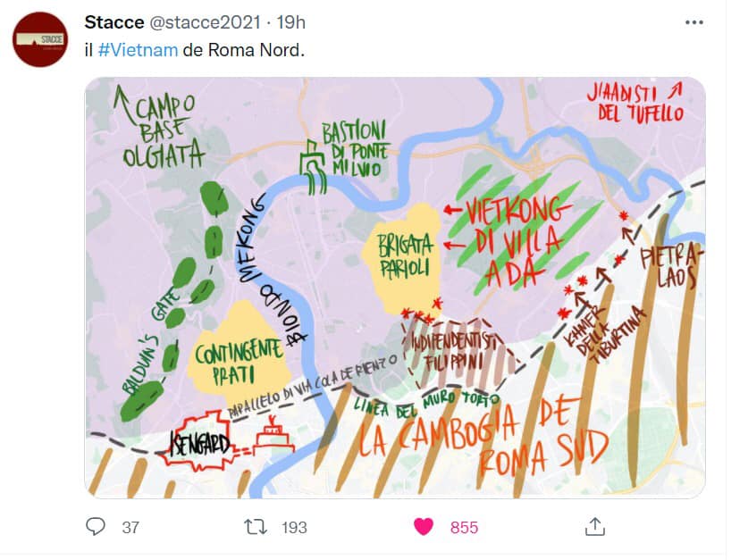This screenshot has height=560, width=748.
Task: Open the tweet's three-dot more menu
Action: [693, 22]
